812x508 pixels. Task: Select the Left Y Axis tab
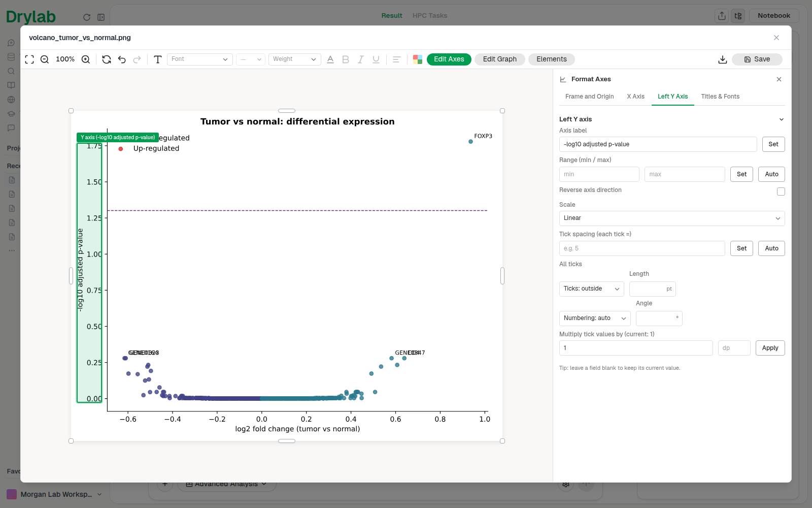(x=673, y=97)
